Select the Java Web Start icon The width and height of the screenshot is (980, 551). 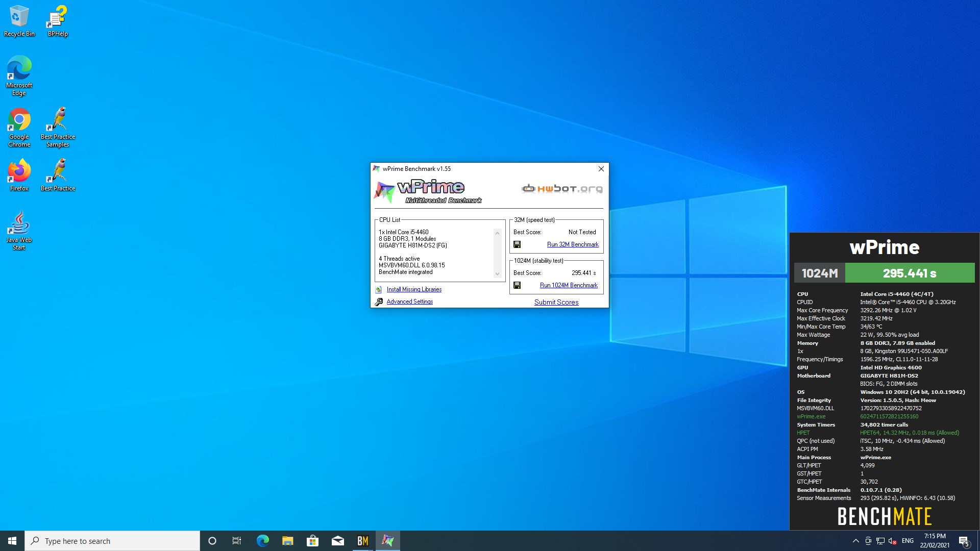(x=19, y=231)
